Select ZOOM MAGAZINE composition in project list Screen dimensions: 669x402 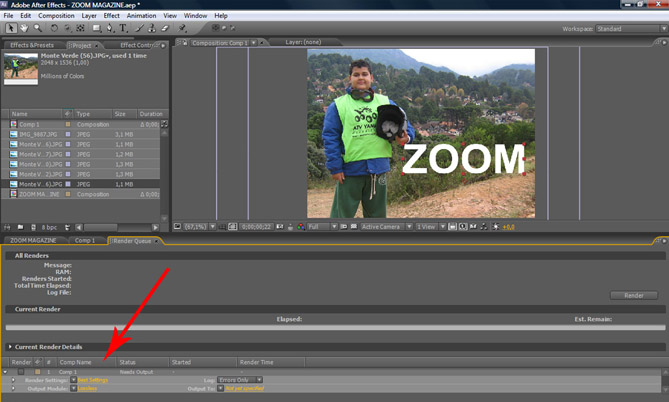tap(41, 194)
